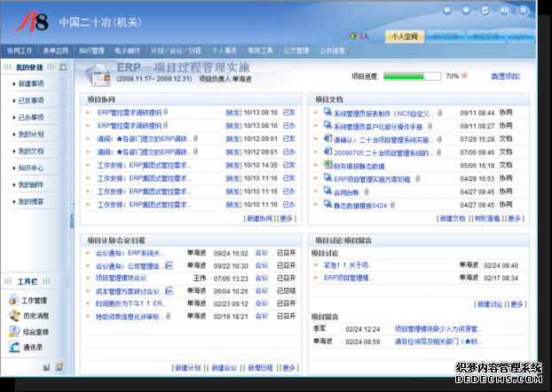
Task: Click the online users speaker icon
Action: click(x=353, y=36)
